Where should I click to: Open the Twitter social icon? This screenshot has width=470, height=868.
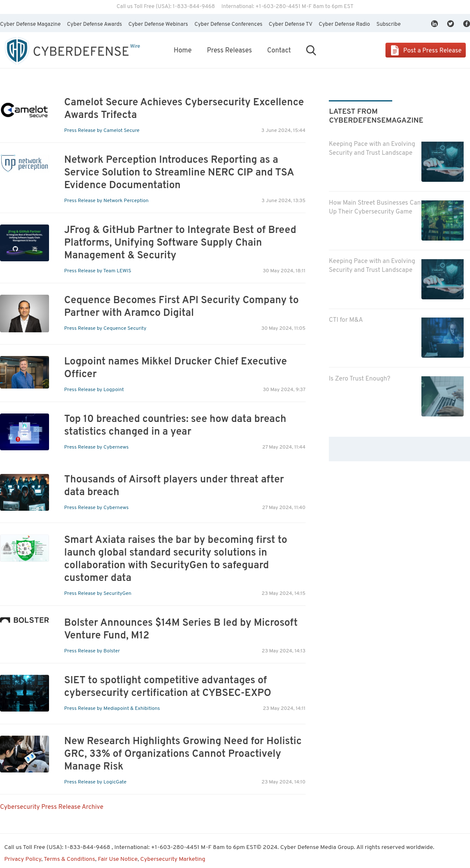tap(451, 24)
